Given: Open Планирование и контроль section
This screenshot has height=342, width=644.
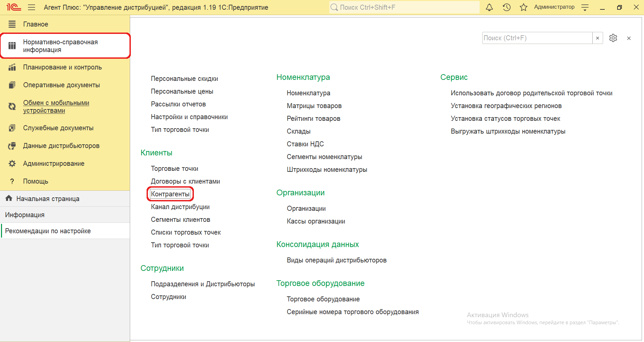Looking at the screenshot, I should click(62, 67).
